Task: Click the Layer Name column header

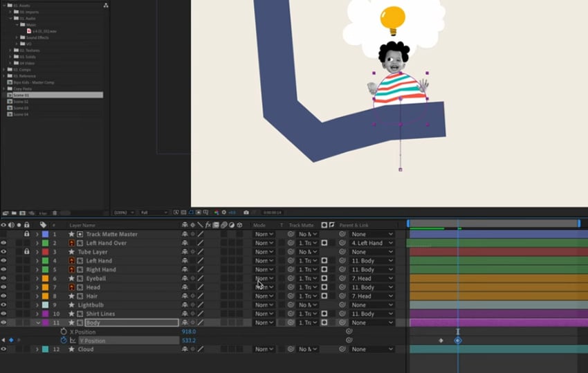Action: click(x=82, y=225)
